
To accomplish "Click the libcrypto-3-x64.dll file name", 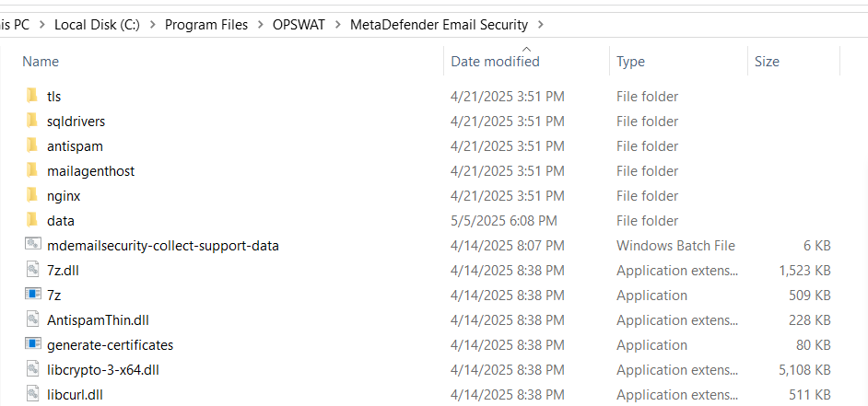I will pos(103,370).
